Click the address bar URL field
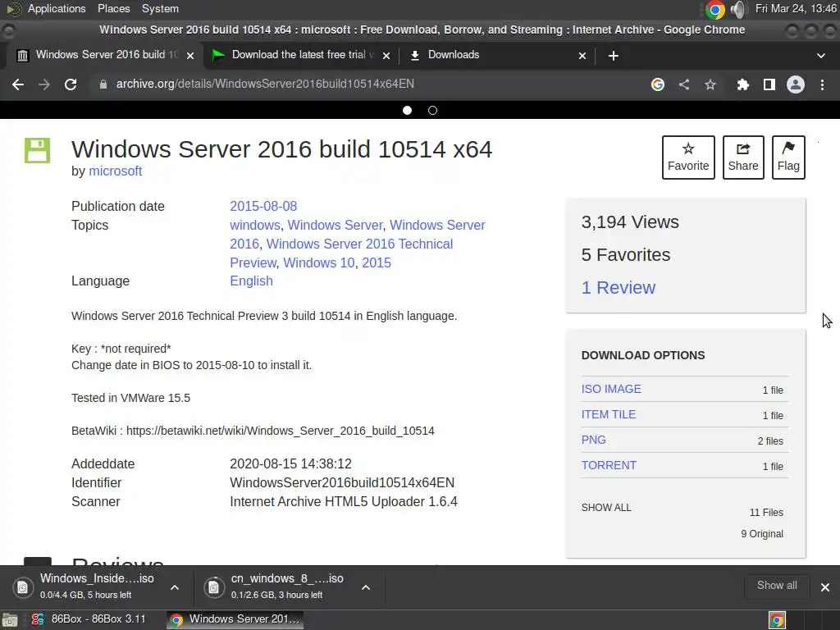Screen dimensions: 840x630 click(x=370, y=84)
